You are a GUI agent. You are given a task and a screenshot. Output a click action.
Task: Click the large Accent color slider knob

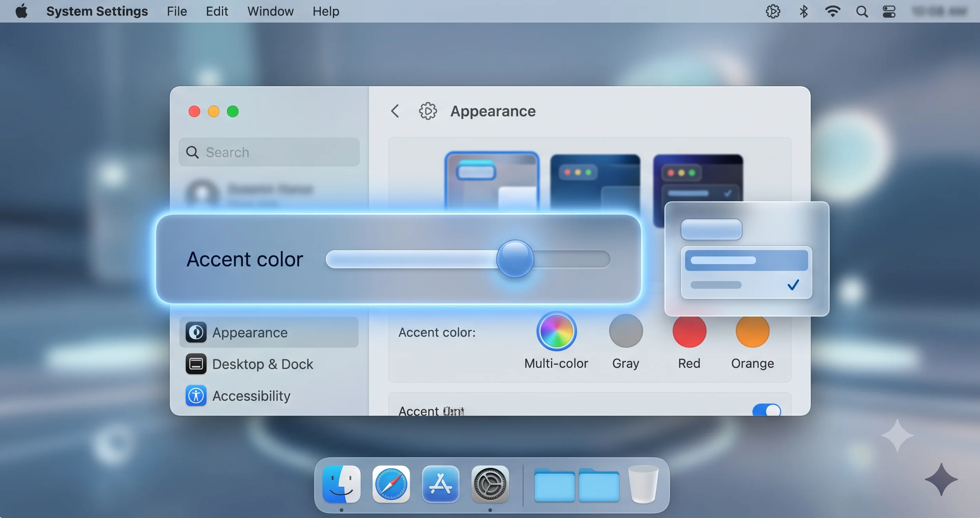tap(515, 259)
